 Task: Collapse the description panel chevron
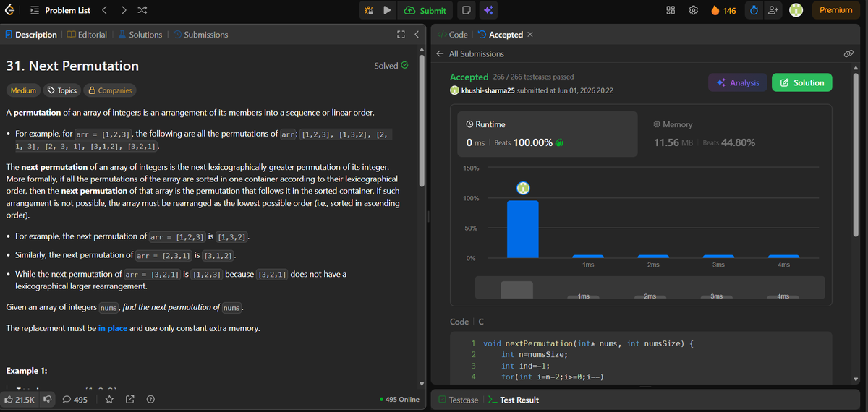417,35
